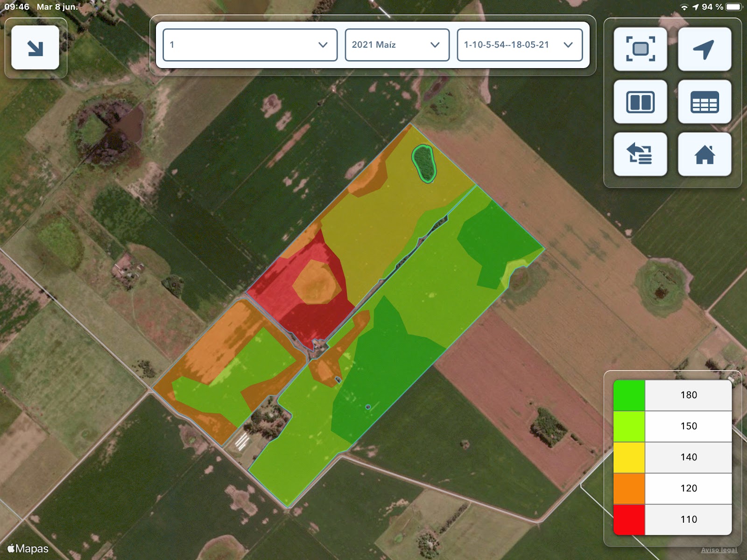Viewport: 747px width, 560px height.
Task: Open the data table icon
Action: [x=705, y=102]
